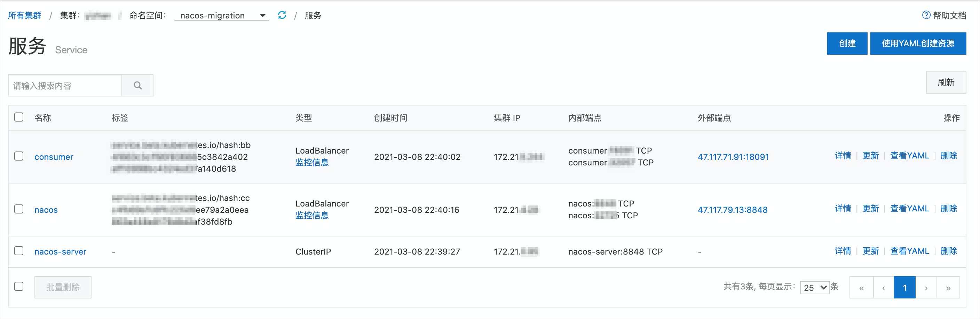
Task: View 详情 for nacos row
Action: point(843,209)
